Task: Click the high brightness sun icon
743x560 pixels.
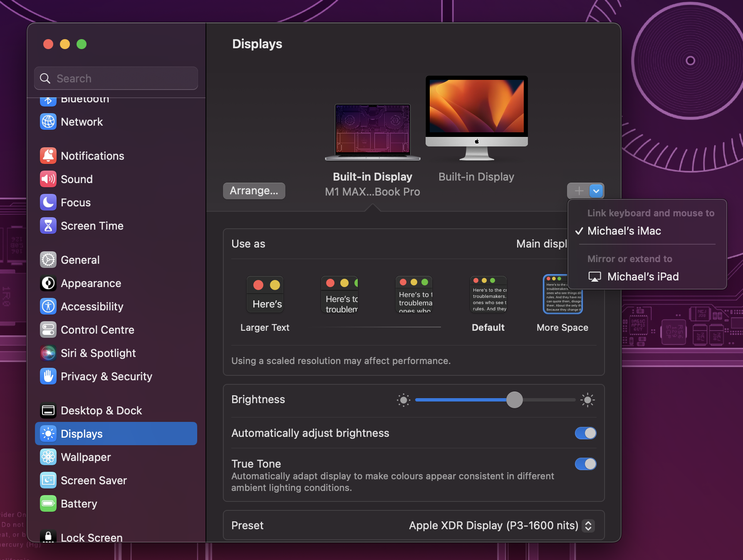Action: point(587,400)
